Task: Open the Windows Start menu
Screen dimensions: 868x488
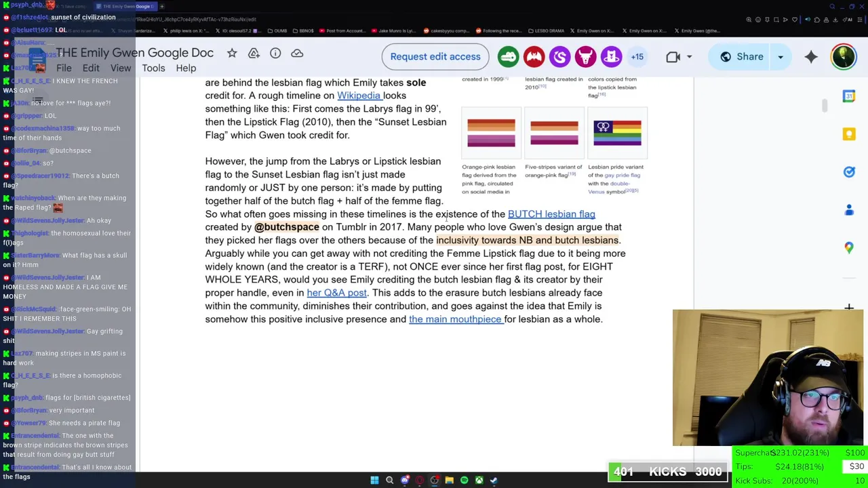Action: pos(374,480)
